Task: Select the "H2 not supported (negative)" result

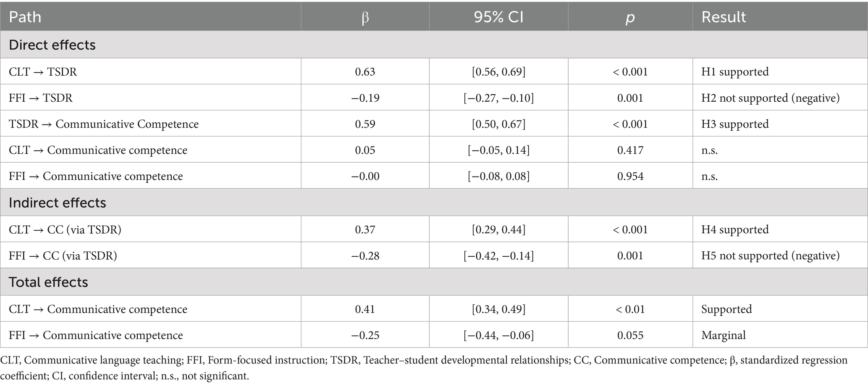Action: (770, 98)
